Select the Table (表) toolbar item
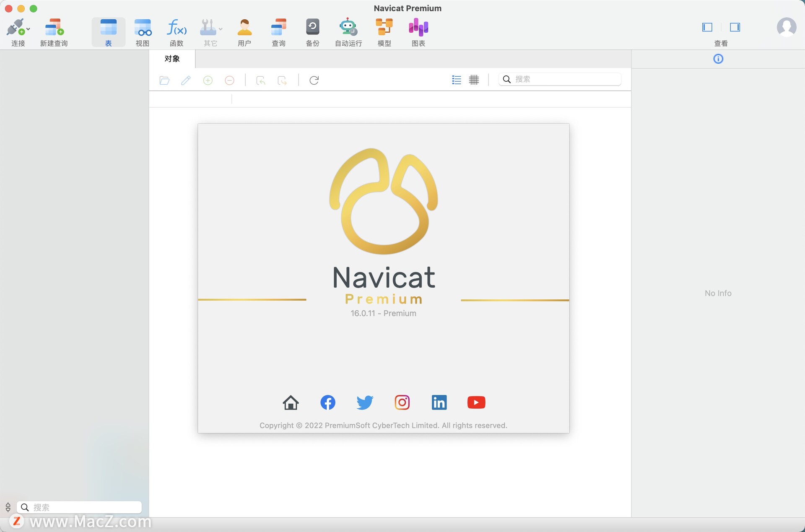805x532 pixels. 108,32
